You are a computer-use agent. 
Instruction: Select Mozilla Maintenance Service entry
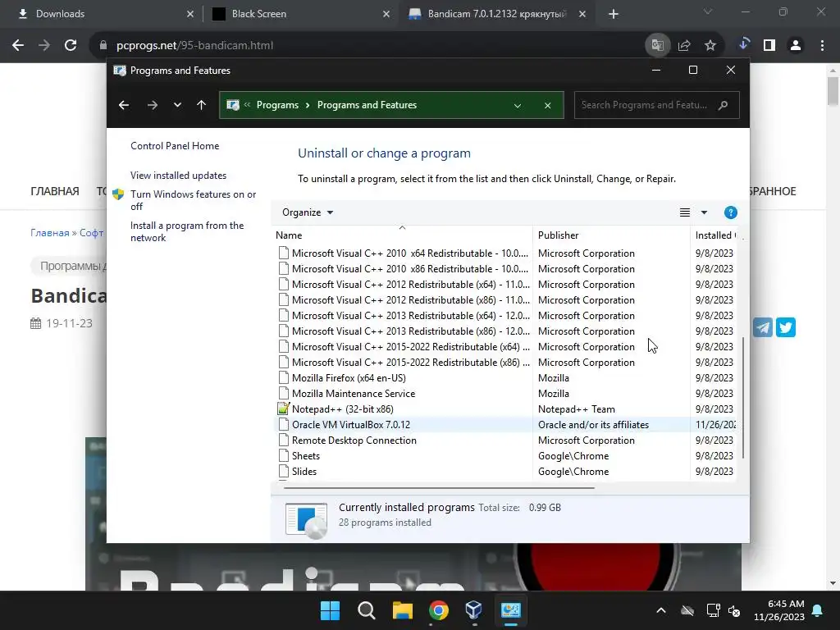click(506, 393)
